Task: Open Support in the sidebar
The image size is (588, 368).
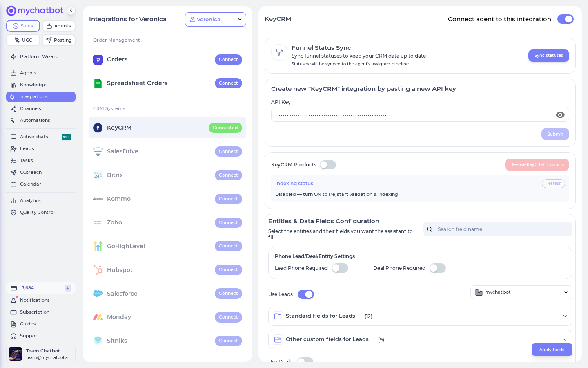Action: click(41, 336)
